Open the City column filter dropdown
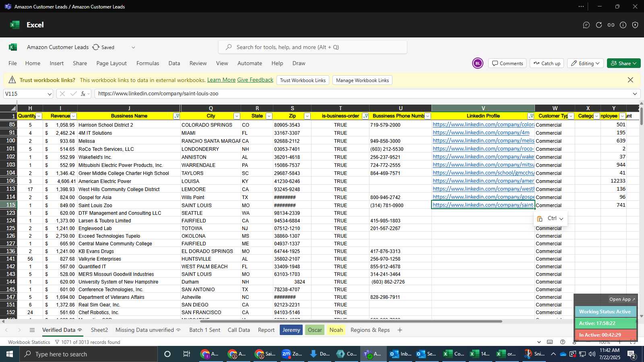 237,116
